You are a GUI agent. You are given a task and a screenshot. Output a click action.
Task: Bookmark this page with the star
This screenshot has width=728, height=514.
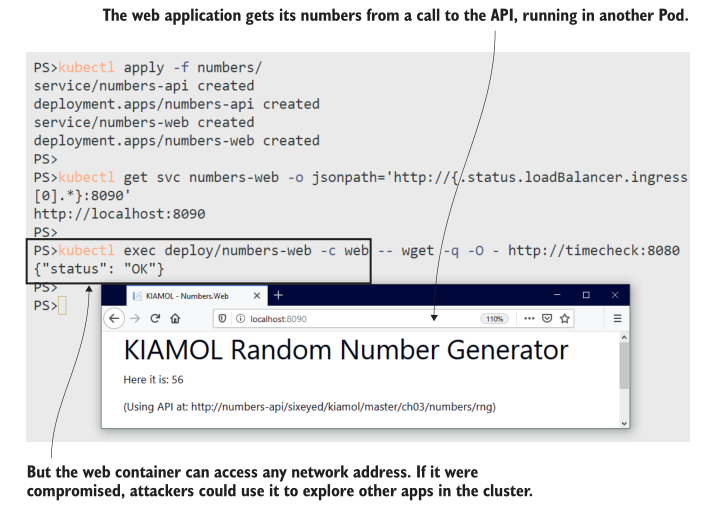coord(565,319)
